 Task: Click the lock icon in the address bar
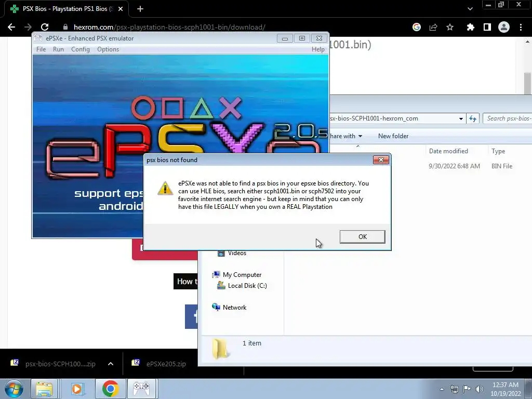point(65,27)
